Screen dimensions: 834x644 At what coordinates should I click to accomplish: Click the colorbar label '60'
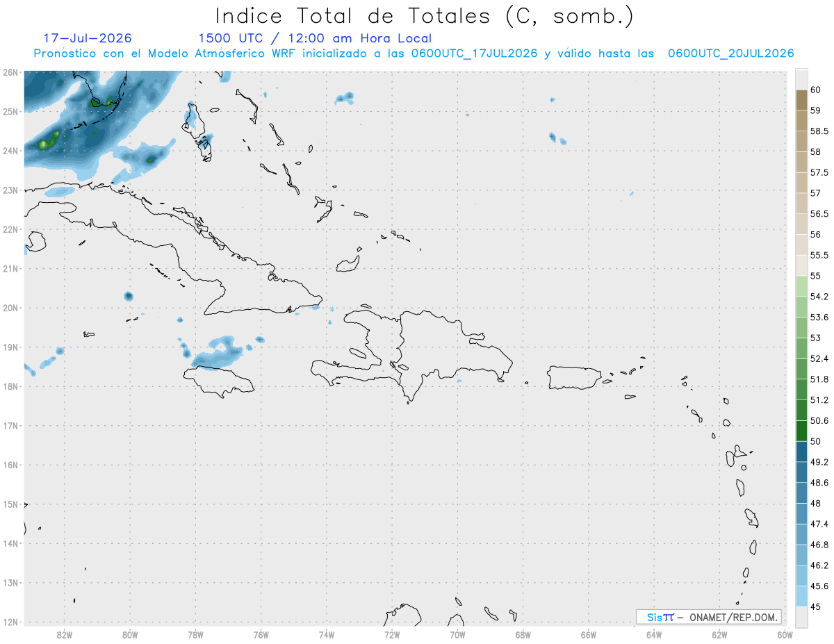(x=815, y=90)
